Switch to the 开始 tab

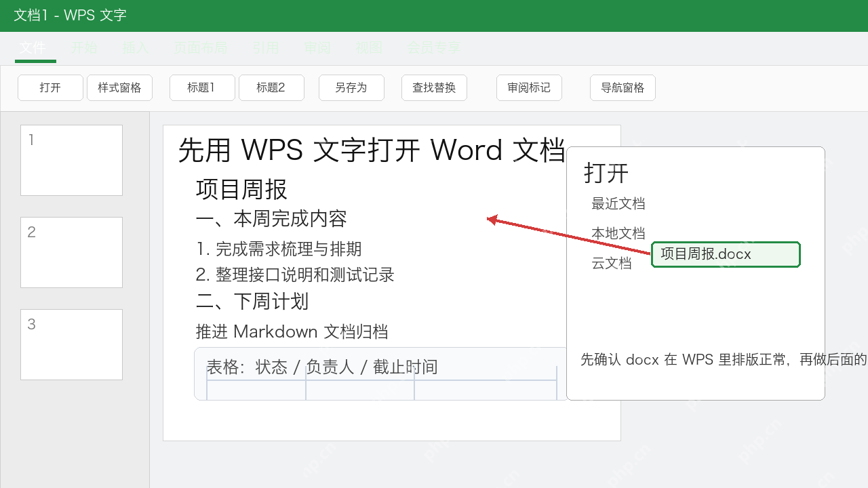(84, 47)
